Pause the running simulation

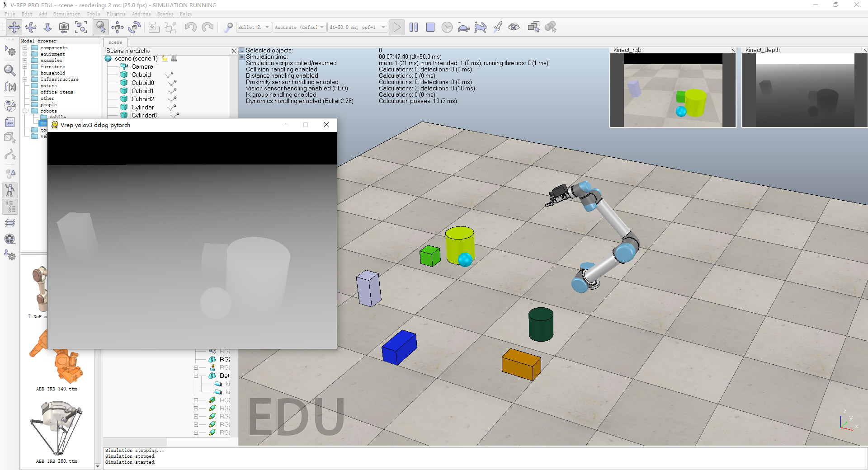413,27
